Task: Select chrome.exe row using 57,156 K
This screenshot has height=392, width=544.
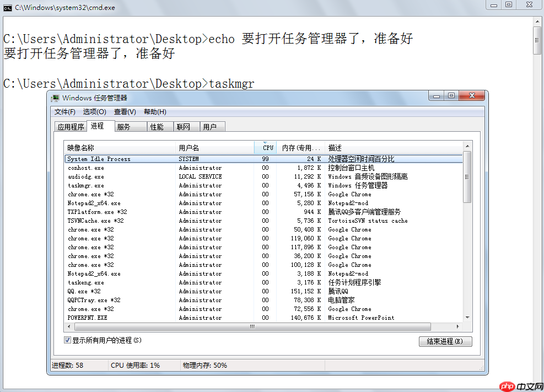Action: pos(263,194)
